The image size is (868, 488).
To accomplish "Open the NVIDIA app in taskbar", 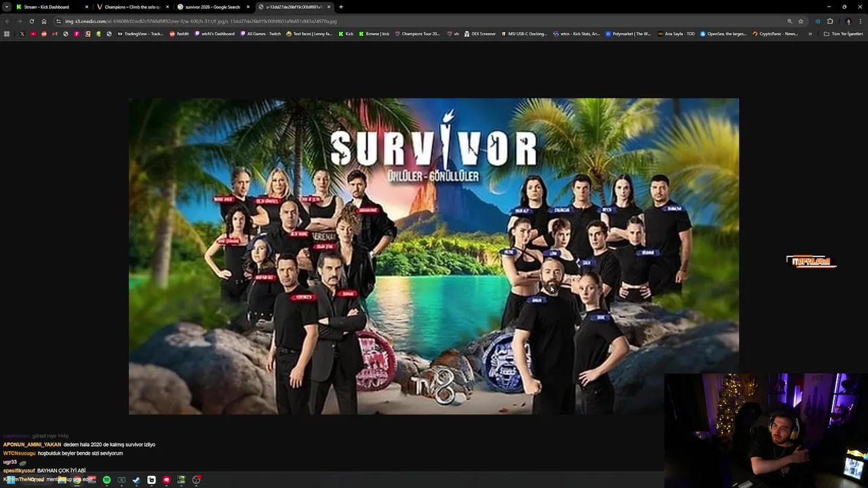I will coord(181,480).
